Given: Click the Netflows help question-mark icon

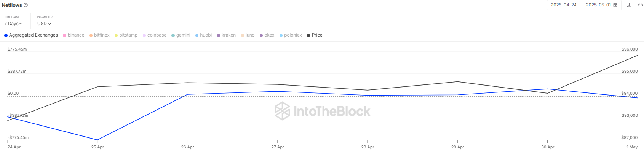Looking at the screenshot, I should tap(26, 5).
